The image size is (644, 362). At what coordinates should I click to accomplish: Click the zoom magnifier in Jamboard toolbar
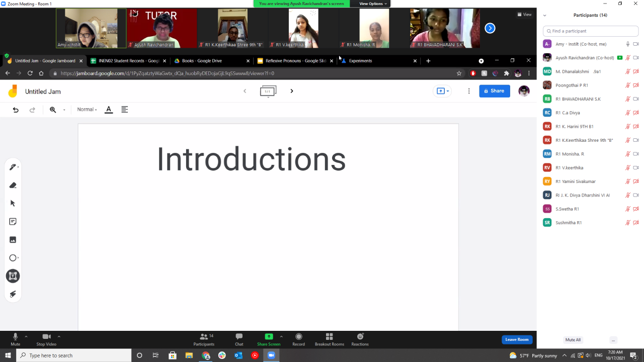coord(53,110)
